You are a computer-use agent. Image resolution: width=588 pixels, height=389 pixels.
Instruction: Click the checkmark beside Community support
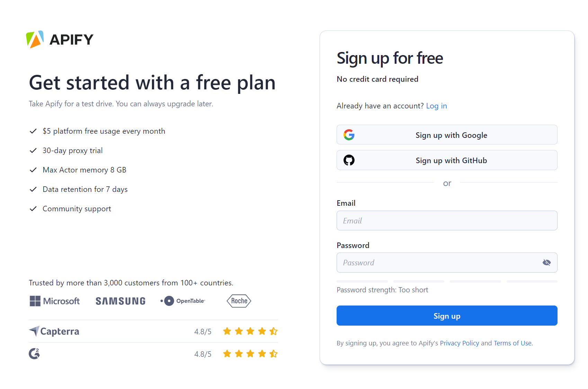[33, 209]
